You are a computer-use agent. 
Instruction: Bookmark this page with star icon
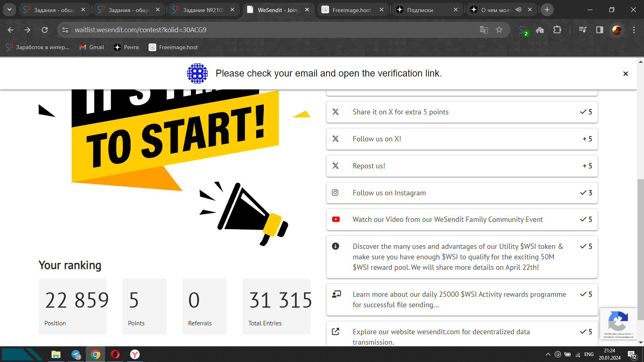coord(499,30)
